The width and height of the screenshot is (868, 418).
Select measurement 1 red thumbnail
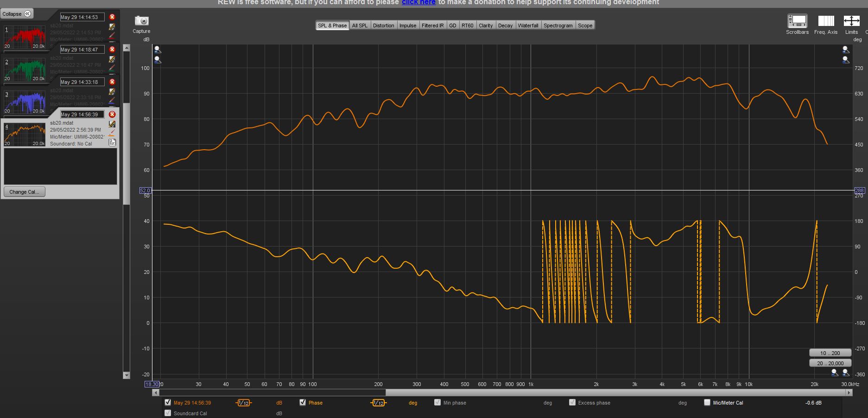click(25, 37)
